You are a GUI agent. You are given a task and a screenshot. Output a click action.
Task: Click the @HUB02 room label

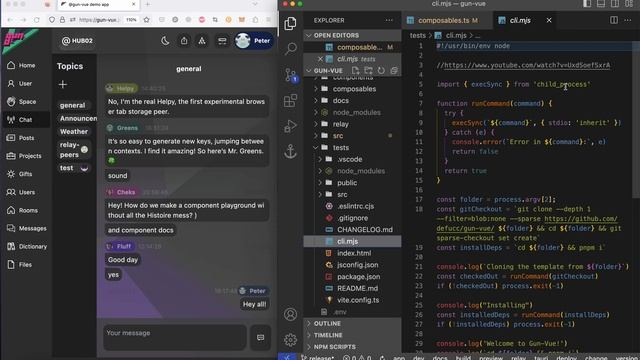tap(77, 41)
